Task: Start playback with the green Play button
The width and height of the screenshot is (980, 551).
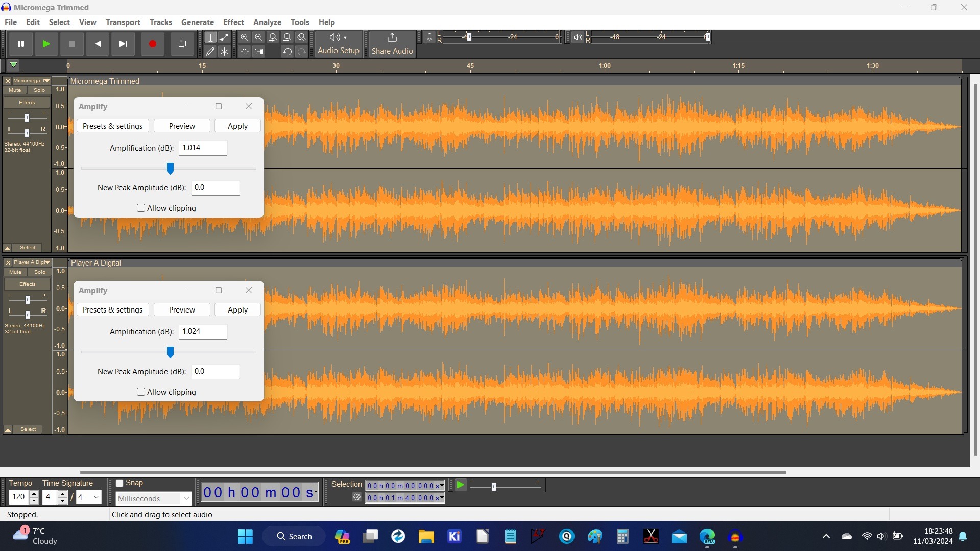Action: (46, 44)
